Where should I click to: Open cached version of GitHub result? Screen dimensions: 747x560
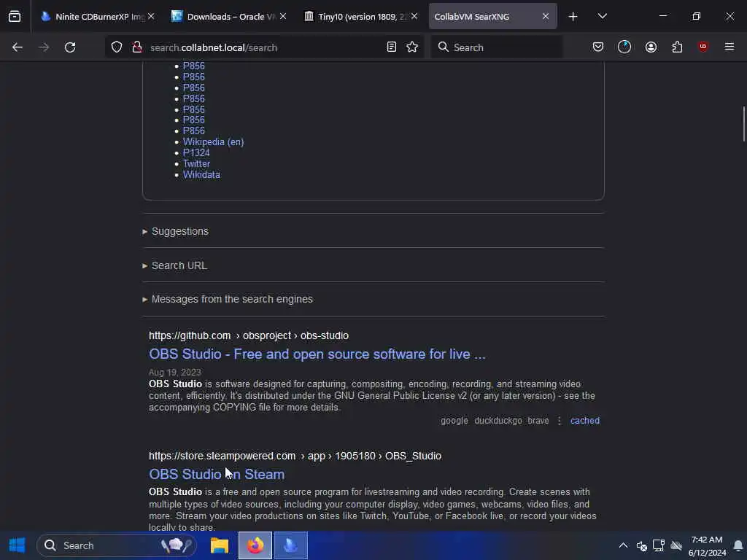pyautogui.click(x=584, y=421)
